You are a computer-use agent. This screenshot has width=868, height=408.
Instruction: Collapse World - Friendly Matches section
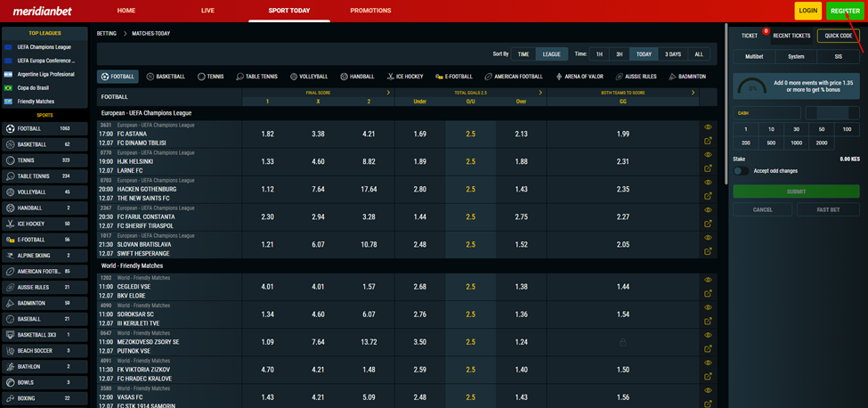click(x=407, y=265)
